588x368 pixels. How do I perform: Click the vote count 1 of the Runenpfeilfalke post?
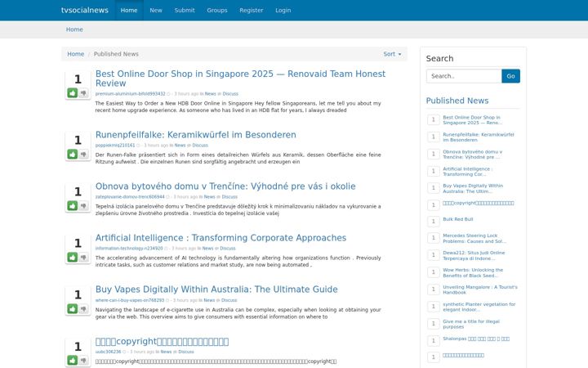pyautogui.click(x=78, y=140)
